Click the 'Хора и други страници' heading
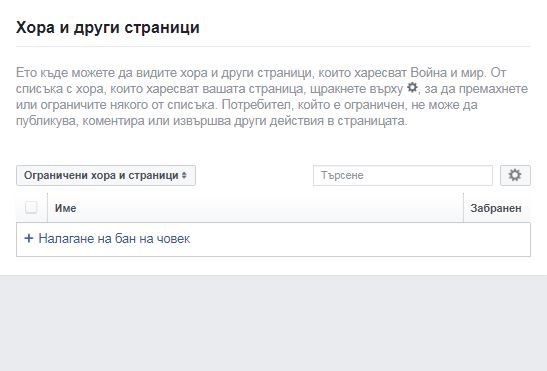 click(x=108, y=27)
